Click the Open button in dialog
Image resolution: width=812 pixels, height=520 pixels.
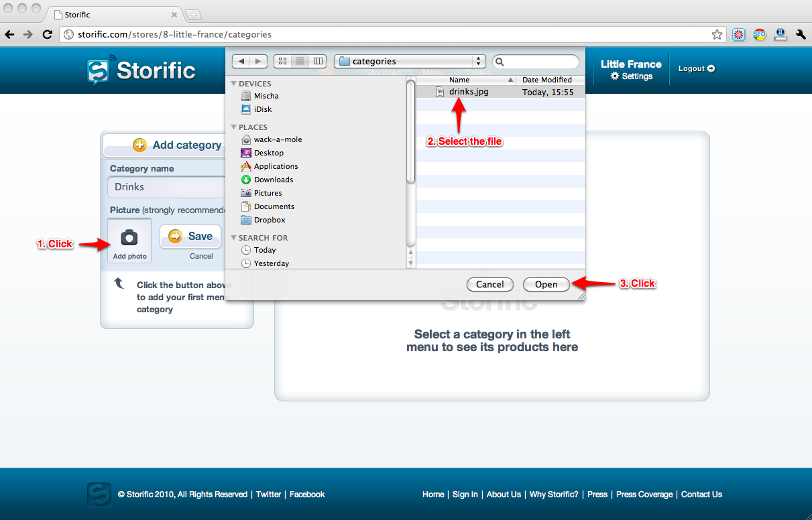546,284
